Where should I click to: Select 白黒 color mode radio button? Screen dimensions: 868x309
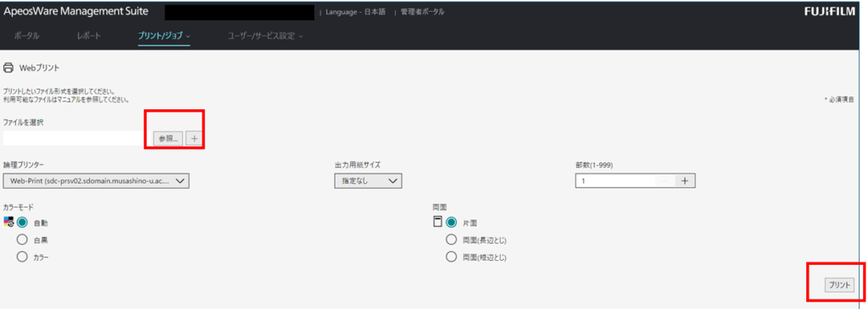[23, 240]
